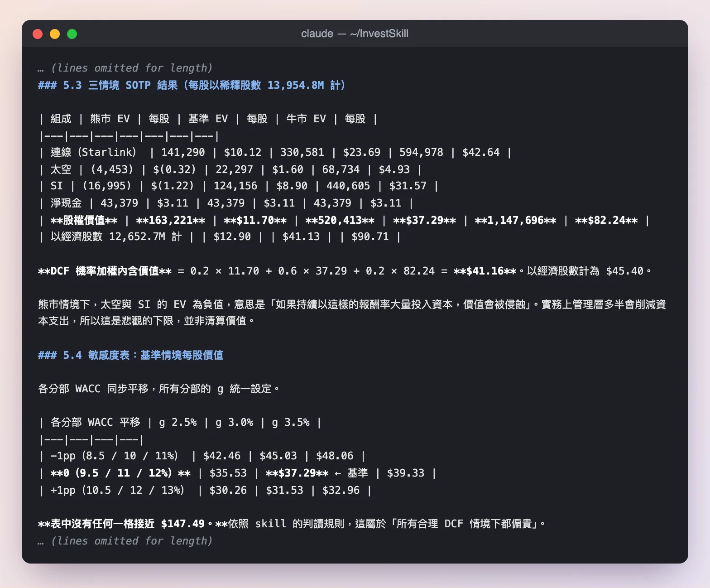Viewport: 710px width, 588px height.
Task: Select the 22,297 base EV cell
Action: point(234,169)
